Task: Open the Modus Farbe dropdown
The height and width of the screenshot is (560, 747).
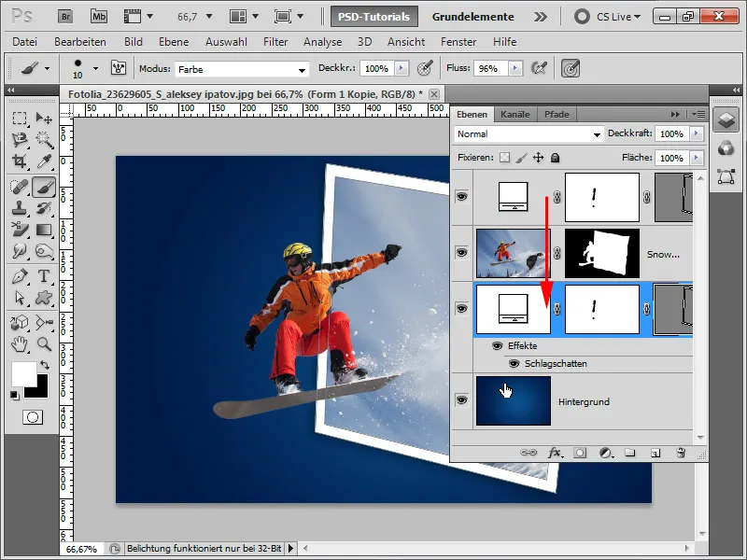Action: pos(242,69)
